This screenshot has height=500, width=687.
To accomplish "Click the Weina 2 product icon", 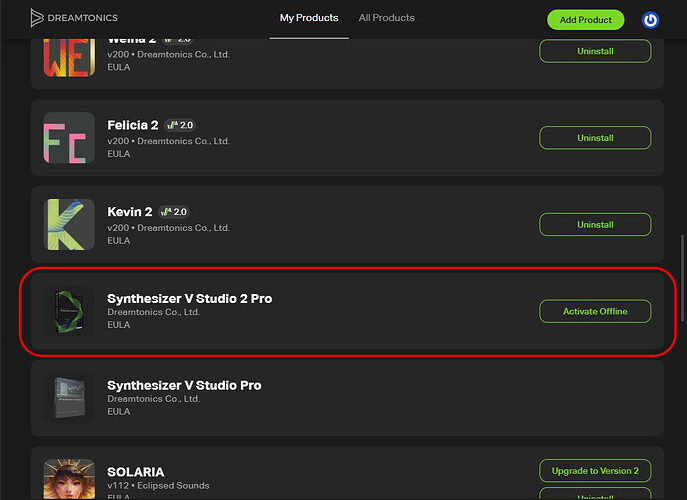I will (x=69, y=58).
